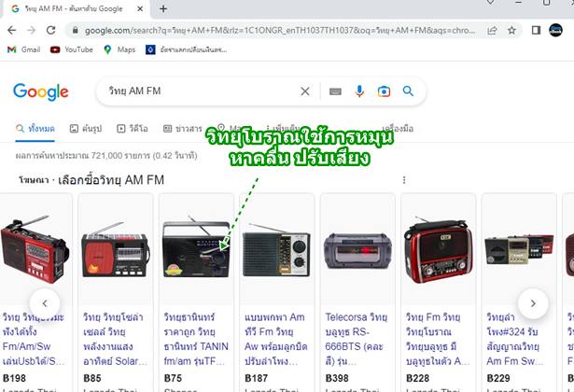Open the Solar radio listing title
This screenshot has width=574, height=392.
[115, 339]
